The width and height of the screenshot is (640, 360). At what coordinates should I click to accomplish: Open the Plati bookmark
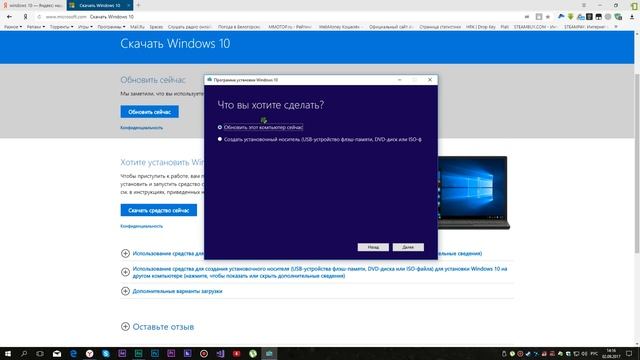point(504,27)
